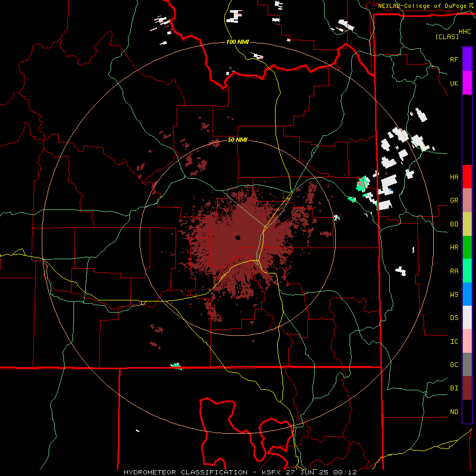Image resolution: width=476 pixels, height=476 pixels.
Task: Select the GR legend color block
Action: pyautogui.click(x=467, y=200)
